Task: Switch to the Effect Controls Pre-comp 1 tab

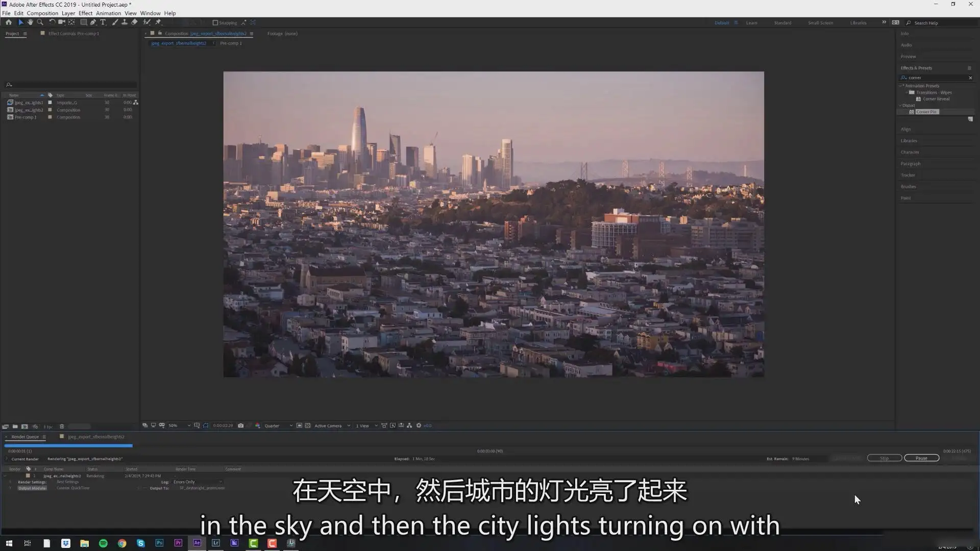Action: pos(73,34)
